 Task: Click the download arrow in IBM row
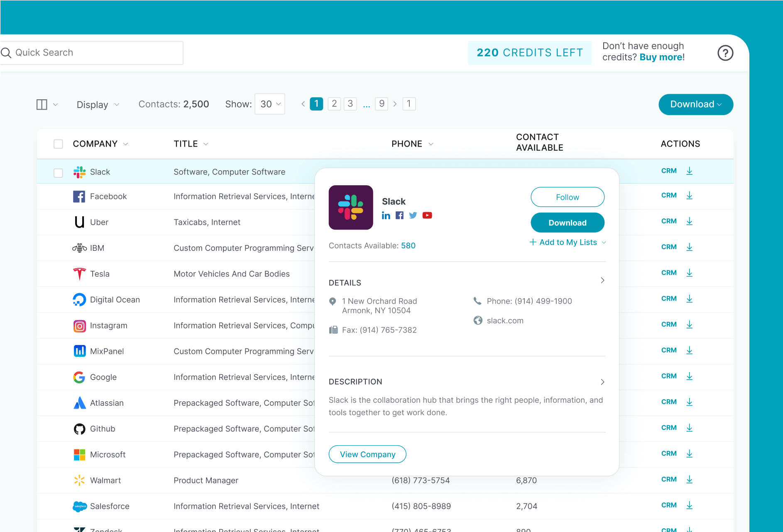(x=689, y=247)
